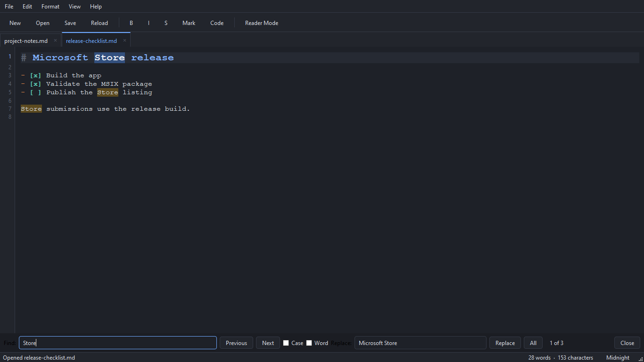Screen dimensions: 644x362
Task: Apply bold with the B button
Action: [132, 23]
